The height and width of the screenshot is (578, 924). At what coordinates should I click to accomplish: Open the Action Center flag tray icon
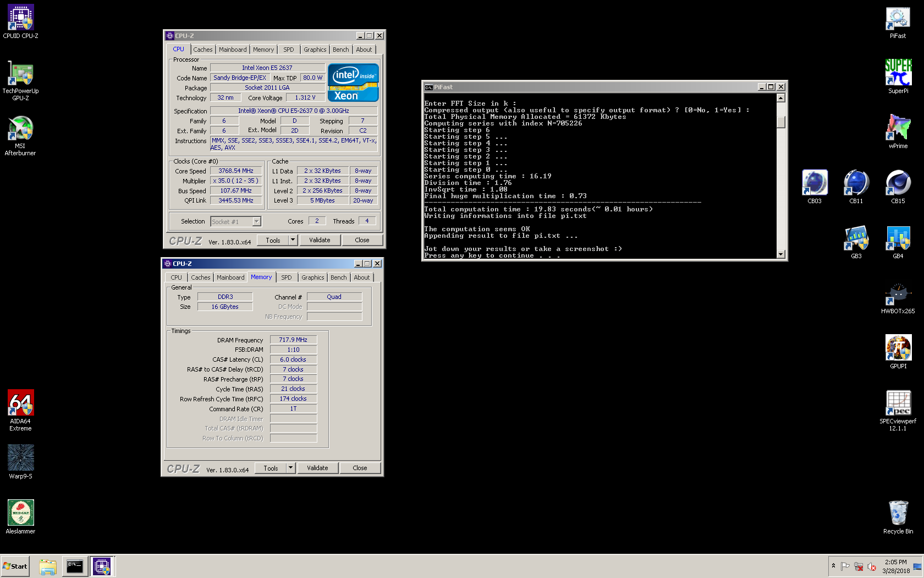point(845,566)
